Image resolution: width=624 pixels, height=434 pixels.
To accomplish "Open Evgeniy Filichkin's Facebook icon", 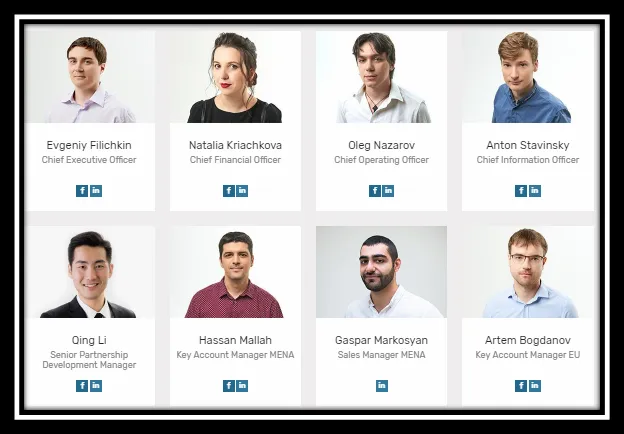I will (82, 191).
